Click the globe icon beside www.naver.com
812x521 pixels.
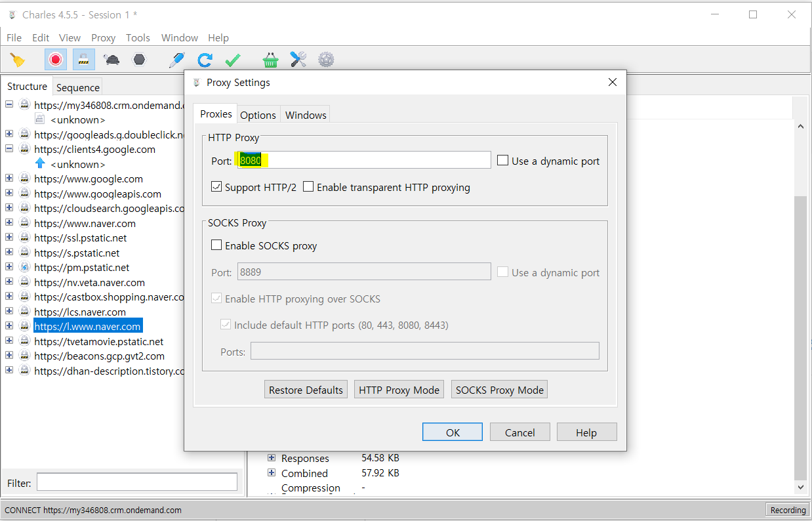click(x=24, y=223)
